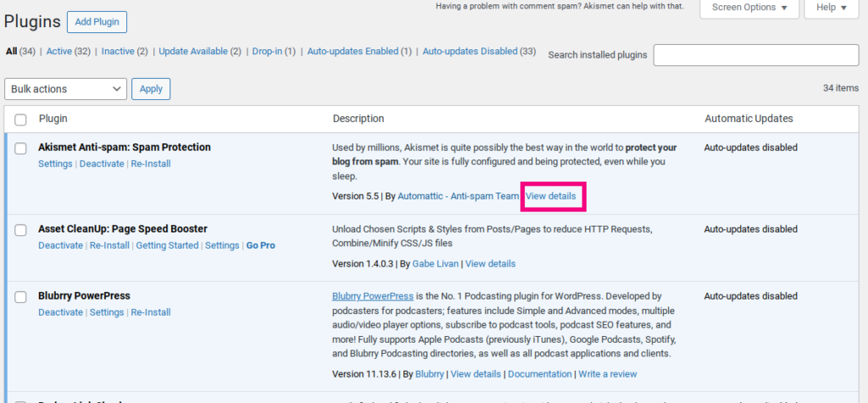Click the Plugins page heading

32,22
